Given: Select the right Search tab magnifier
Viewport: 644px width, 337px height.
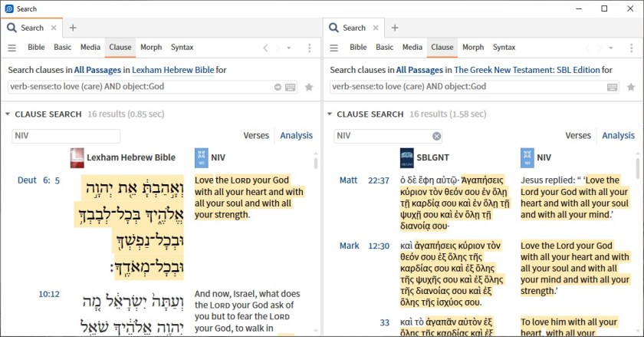Looking at the screenshot, I should click(334, 28).
